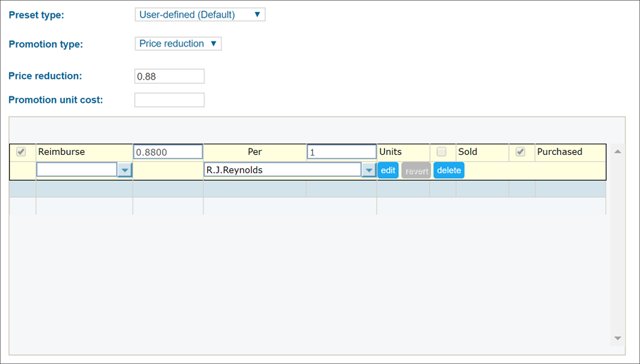This screenshot has height=364, width=640.
Task: Click inside the R.J.Reynolds text box
Action: tap(282, 170)
